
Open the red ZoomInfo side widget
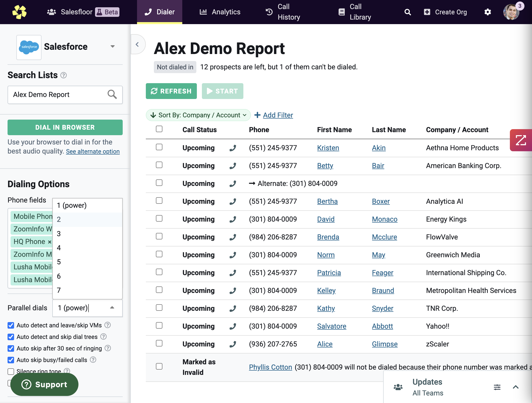[x=521, y=140]
